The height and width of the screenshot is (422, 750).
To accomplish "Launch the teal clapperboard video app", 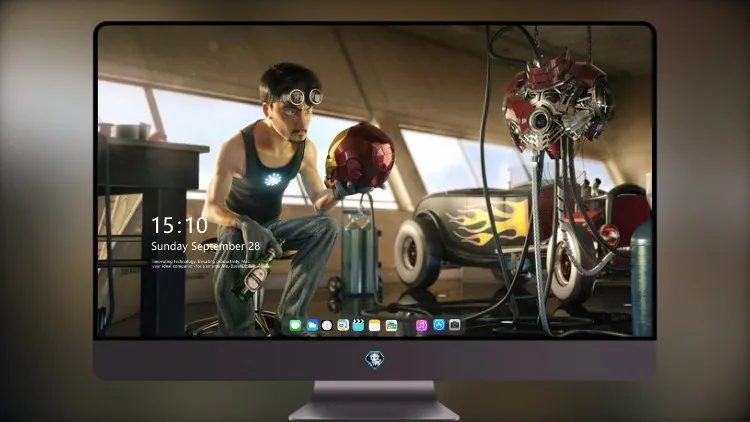I will click(359, 325).
